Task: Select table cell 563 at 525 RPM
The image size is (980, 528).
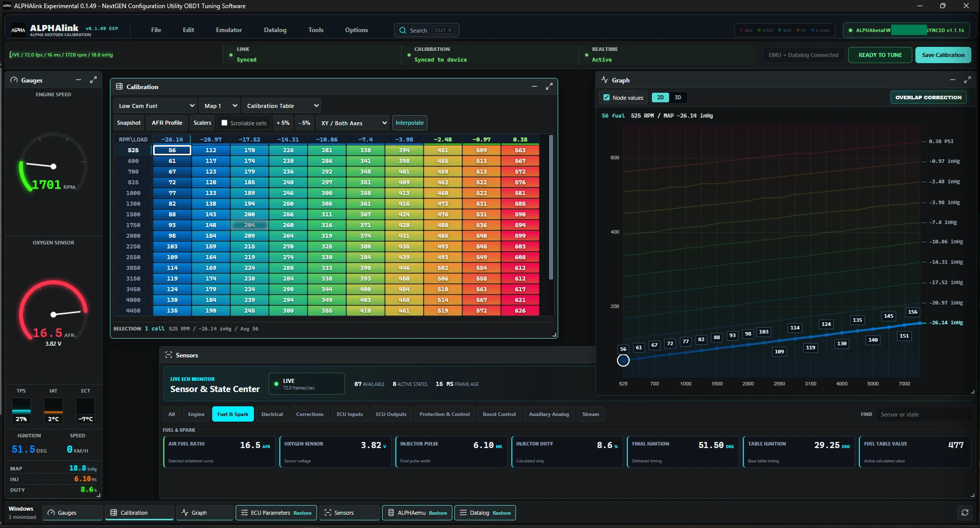Action: pyautogui.click(x=520, y=150)
